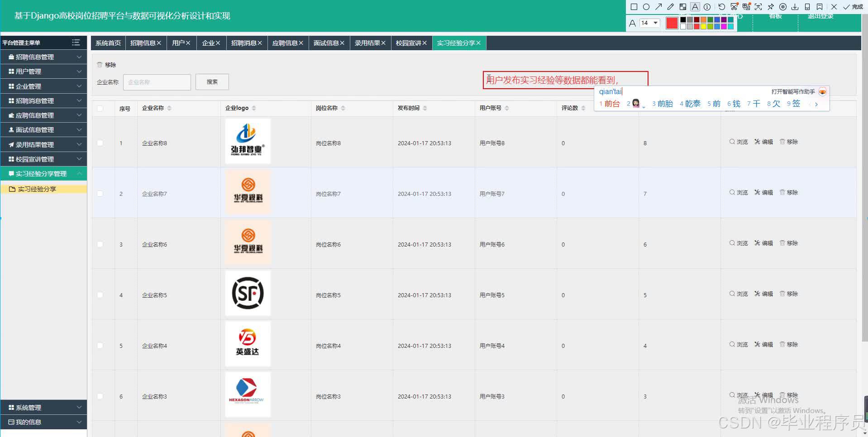
Task: Sort table by 岗位名称 column
Action: 343,108
